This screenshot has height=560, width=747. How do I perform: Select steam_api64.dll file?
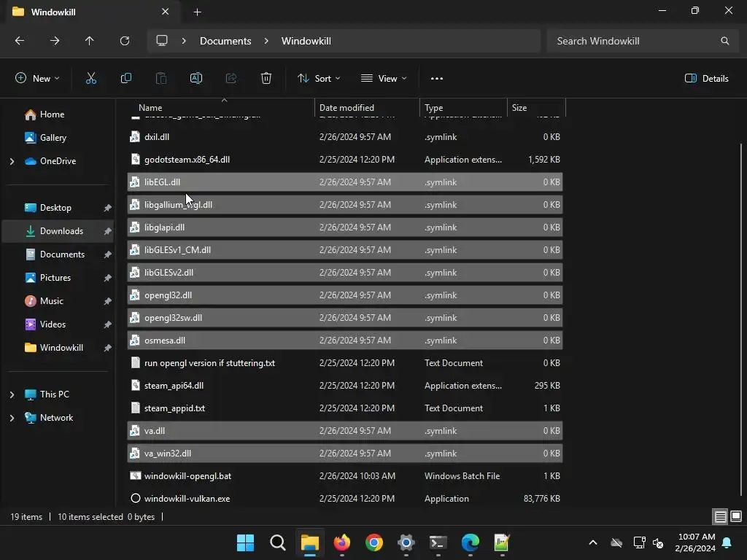coord(345,386)
